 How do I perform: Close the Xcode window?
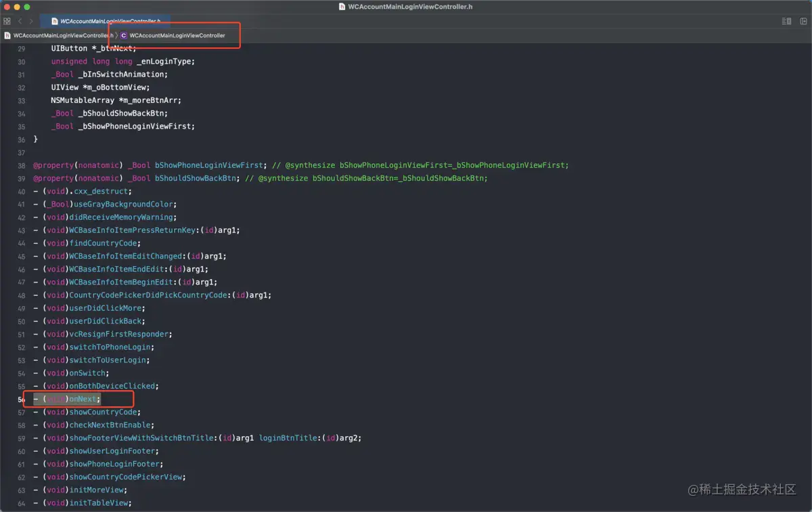pos(7,7)
